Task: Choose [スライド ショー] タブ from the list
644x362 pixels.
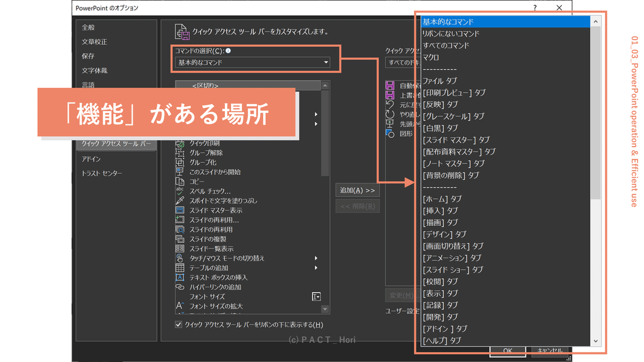Action: [x=505, y=270]
